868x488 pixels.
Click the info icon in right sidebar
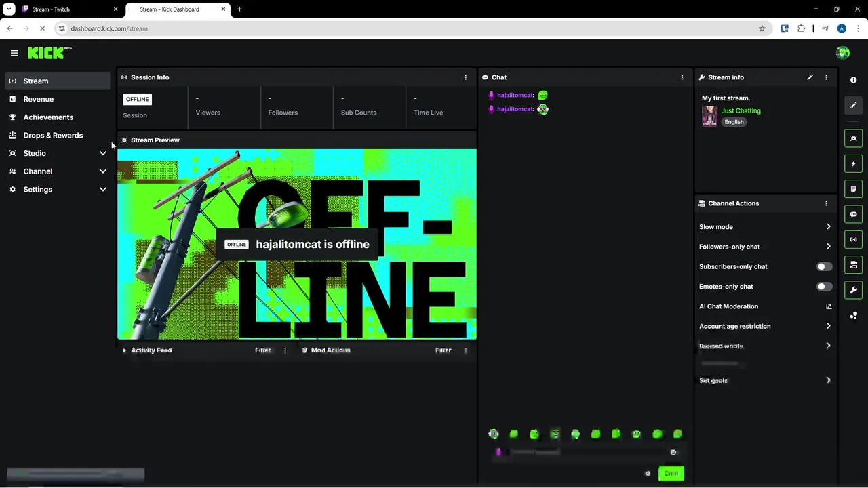click(853, 80)
